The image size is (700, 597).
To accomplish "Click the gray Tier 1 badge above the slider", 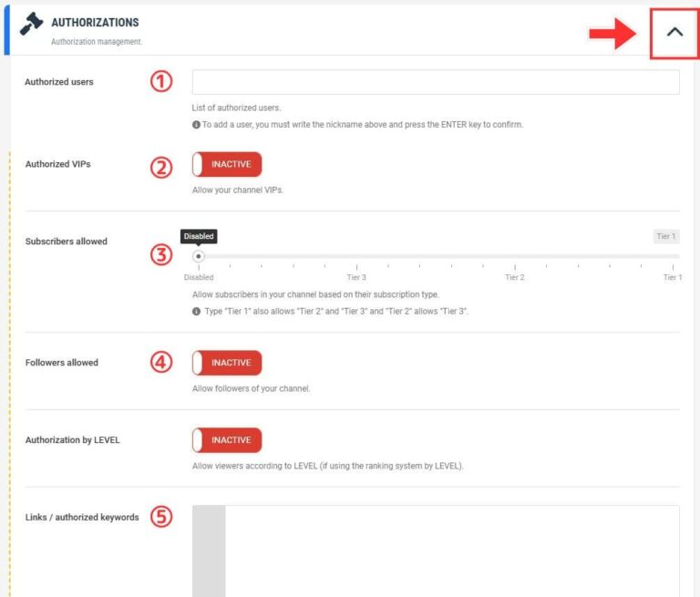I will tap(665, 237).
